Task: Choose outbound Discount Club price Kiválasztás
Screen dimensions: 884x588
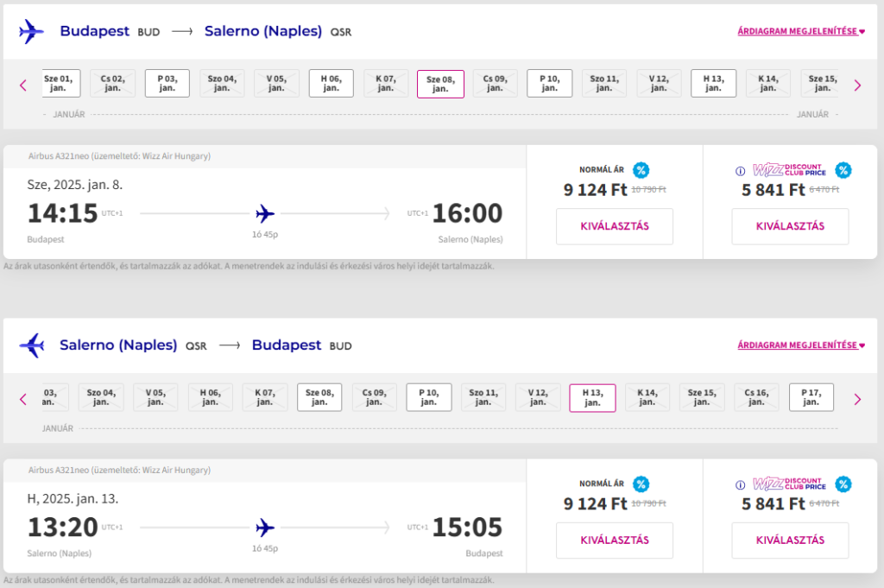Action: (790, 226)
